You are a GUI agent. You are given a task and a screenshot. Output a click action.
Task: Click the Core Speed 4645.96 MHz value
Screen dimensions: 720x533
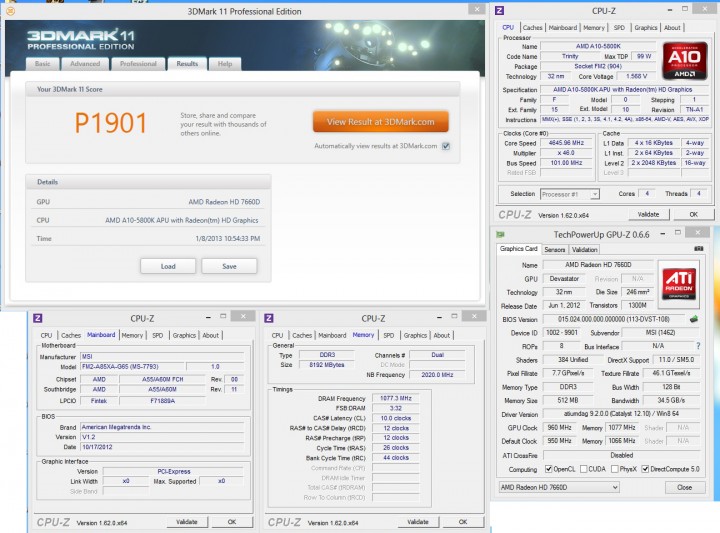[566, 143]
